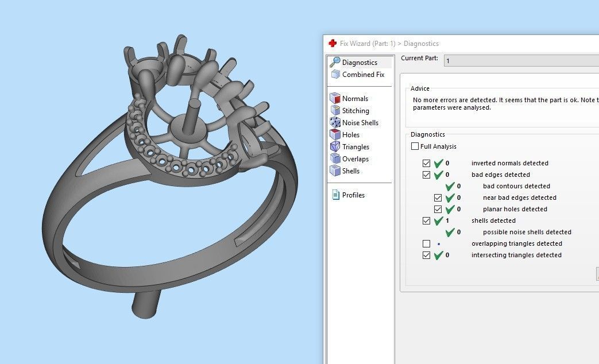Open the Overlaps fix page
Image resolution: width=599 pixels, height=364 pixels.
pyautogui.click(x=355, y=159)
